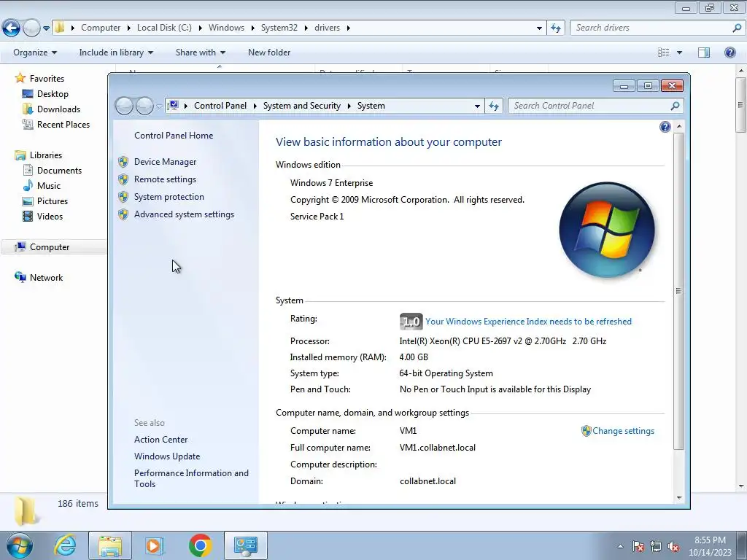Go to Control Panel Home
Screen dimensions: 747x560
click(174, 136)
